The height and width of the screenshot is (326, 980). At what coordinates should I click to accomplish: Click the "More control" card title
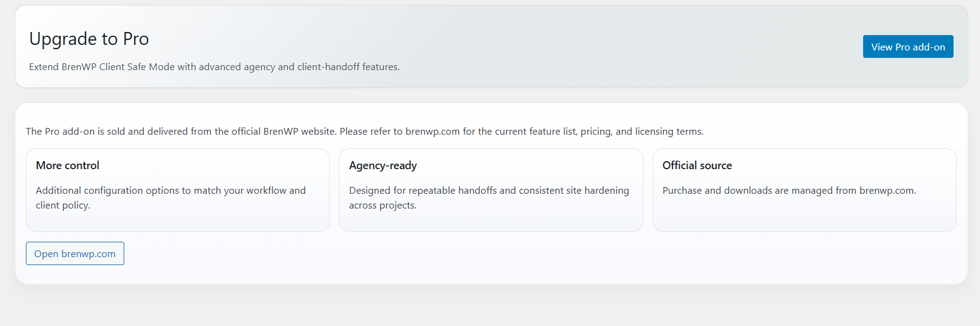click(68, 165)
